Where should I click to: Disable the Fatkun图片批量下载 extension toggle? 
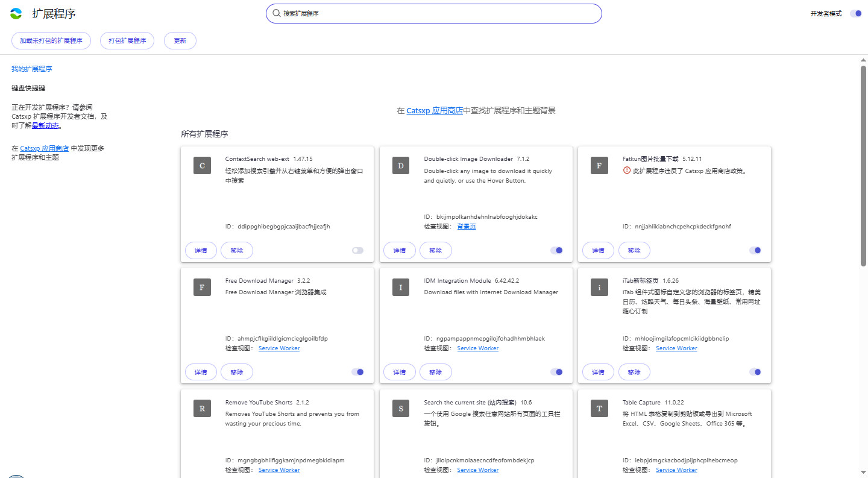click(755, 250)
